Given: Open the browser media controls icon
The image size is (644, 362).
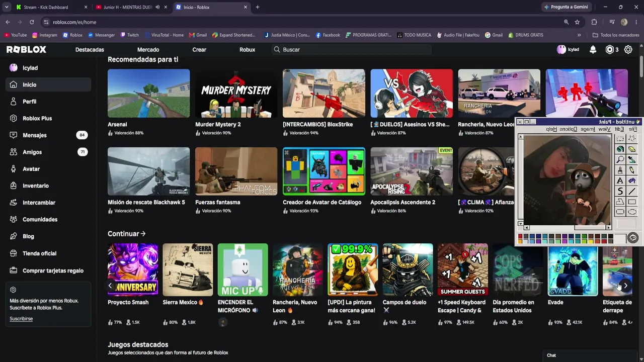Looking at the screenshot, I should click(x=612, y=22).
